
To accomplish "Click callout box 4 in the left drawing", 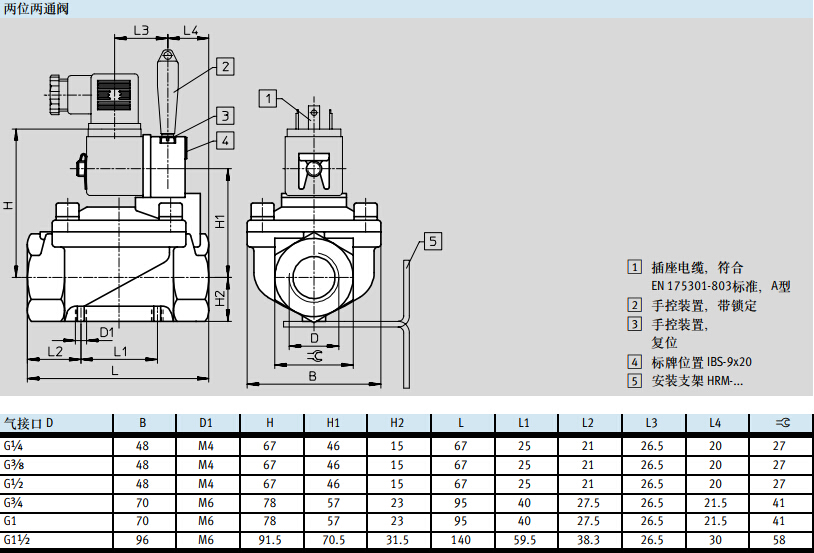I will (226, 141).
